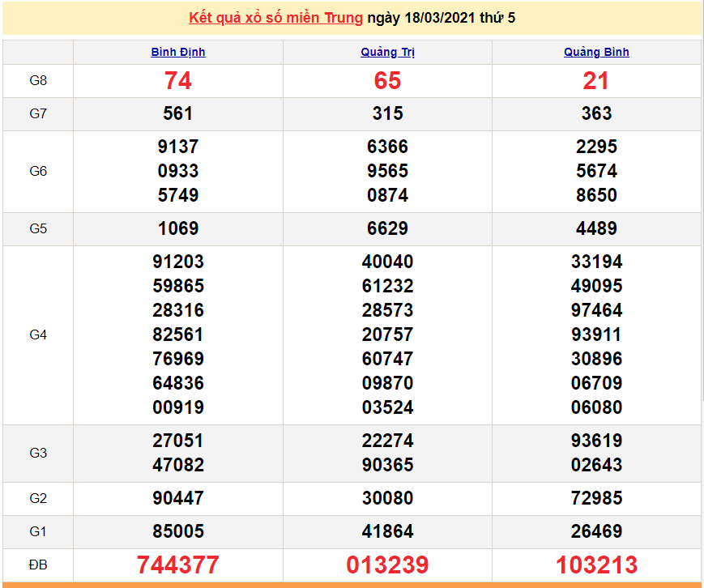Open the 'Kết quả xổ số miền Trung' link
The width and height of the screenshot is (704, 588).
[275, 18]
